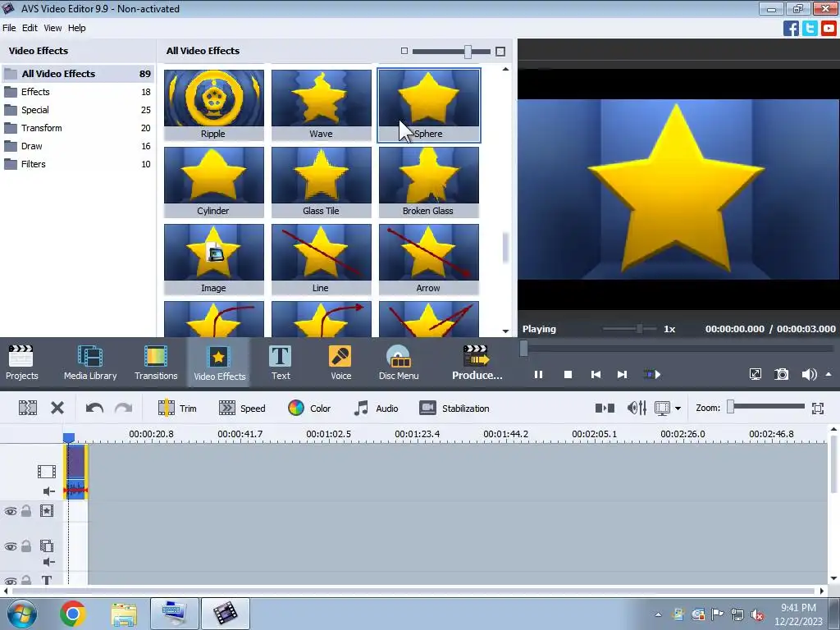Stop the preview playback
This screenshot has height=630, width=840.
pos(568,374)
